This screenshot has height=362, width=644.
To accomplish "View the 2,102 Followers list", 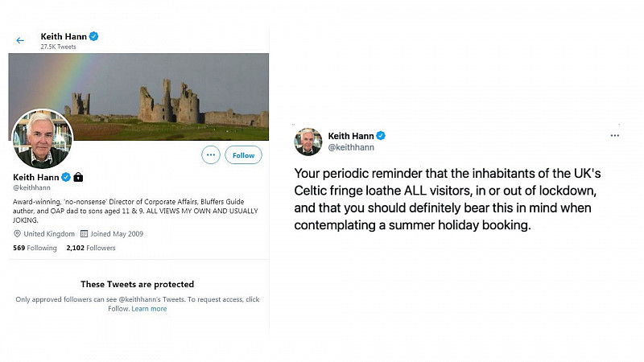I will pyautogui.click(x=91, y=248).
